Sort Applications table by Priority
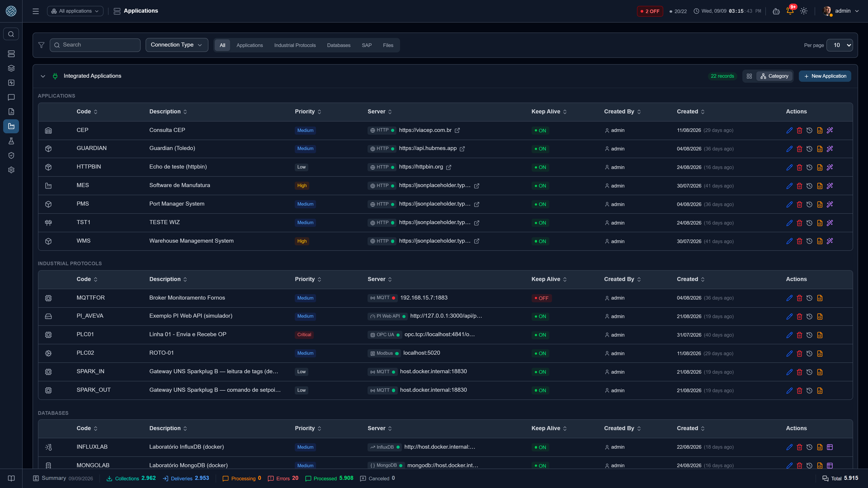The height and width of the screenshot is (488, 868). click(x=308, y=112)
